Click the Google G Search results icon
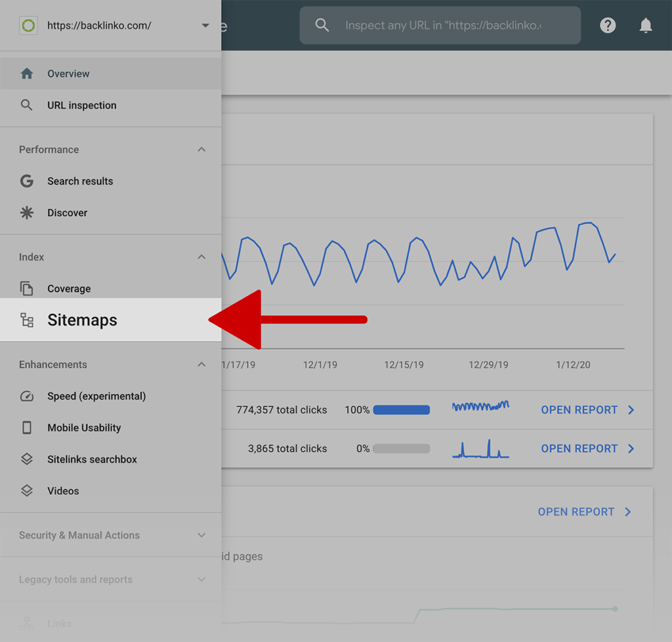The width and height of the screenshot is (672, 642). point(27,181)
